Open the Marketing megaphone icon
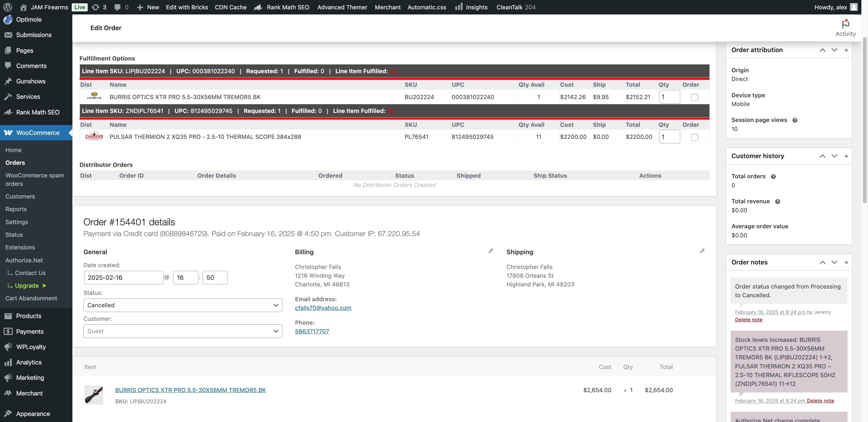The image size is (868, 422). click(x=8, y=378)
